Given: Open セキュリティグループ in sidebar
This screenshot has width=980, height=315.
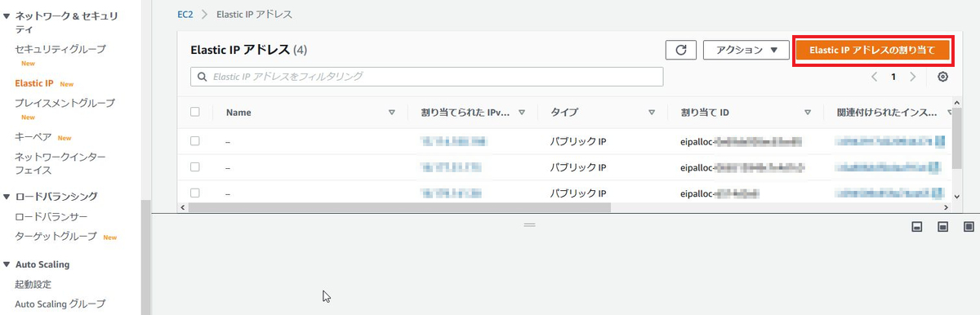Looking at the screenshot, I should (60, 50).
